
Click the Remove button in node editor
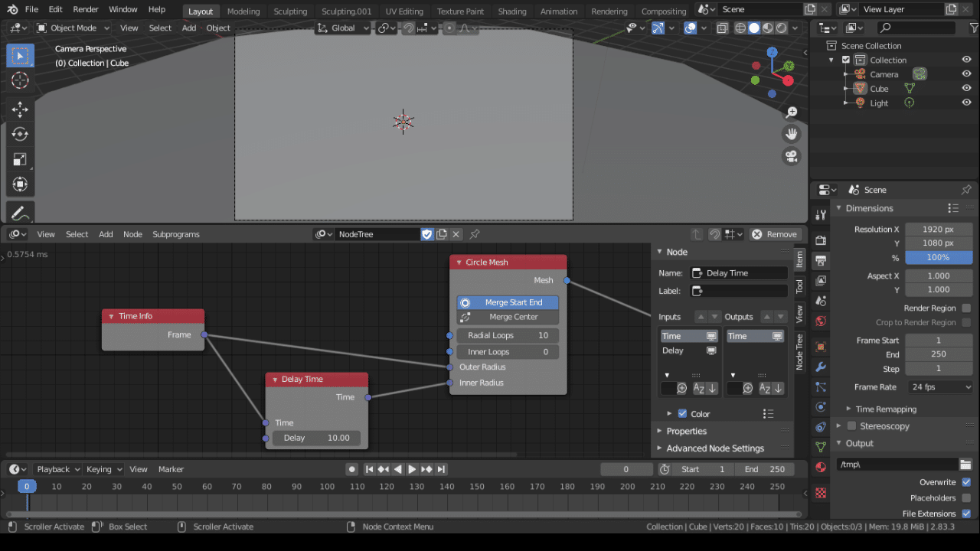[776, 234]
